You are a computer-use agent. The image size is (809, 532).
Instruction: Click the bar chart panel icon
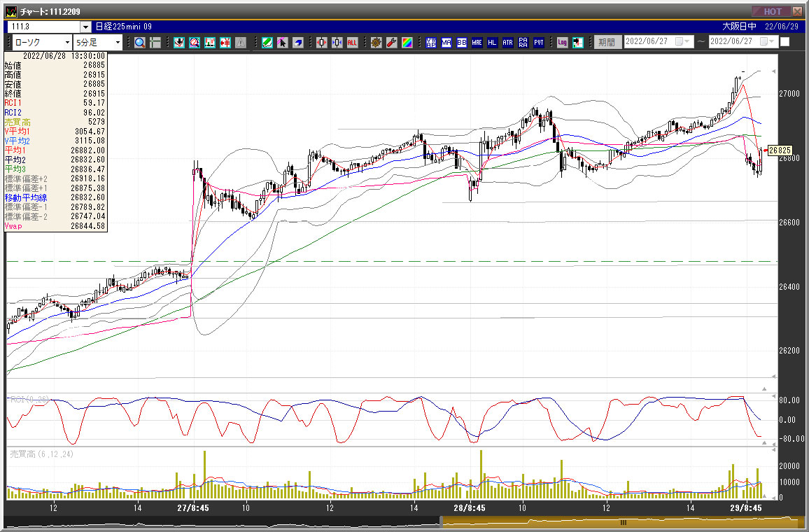click(210, 42)
